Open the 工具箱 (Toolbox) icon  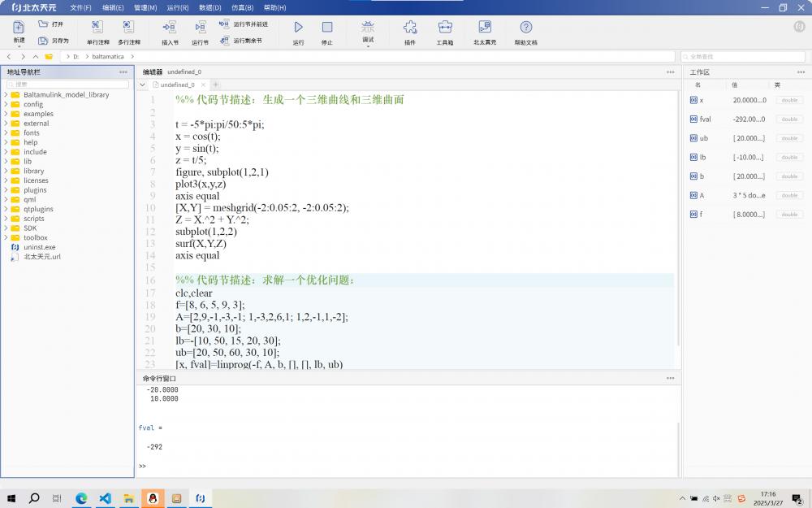(445, 28)
